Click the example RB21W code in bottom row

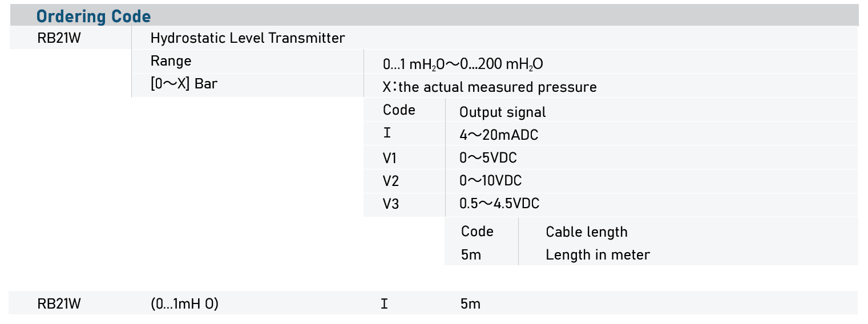(59, 305)
